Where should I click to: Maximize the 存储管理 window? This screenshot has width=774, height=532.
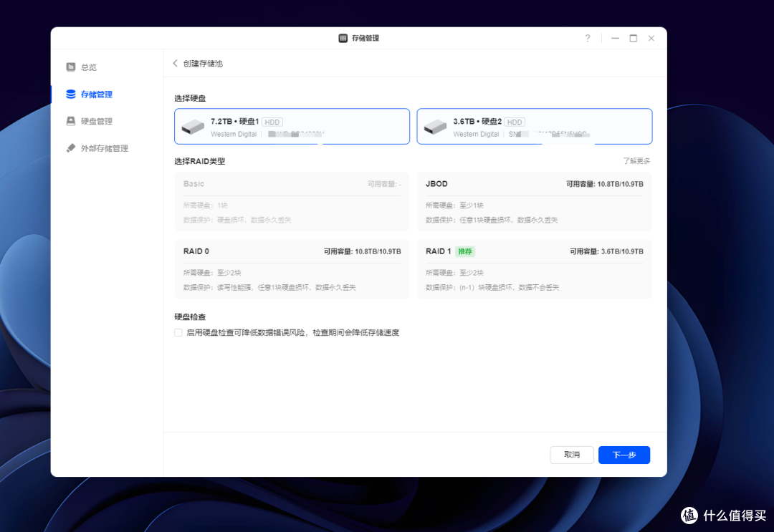634,39
